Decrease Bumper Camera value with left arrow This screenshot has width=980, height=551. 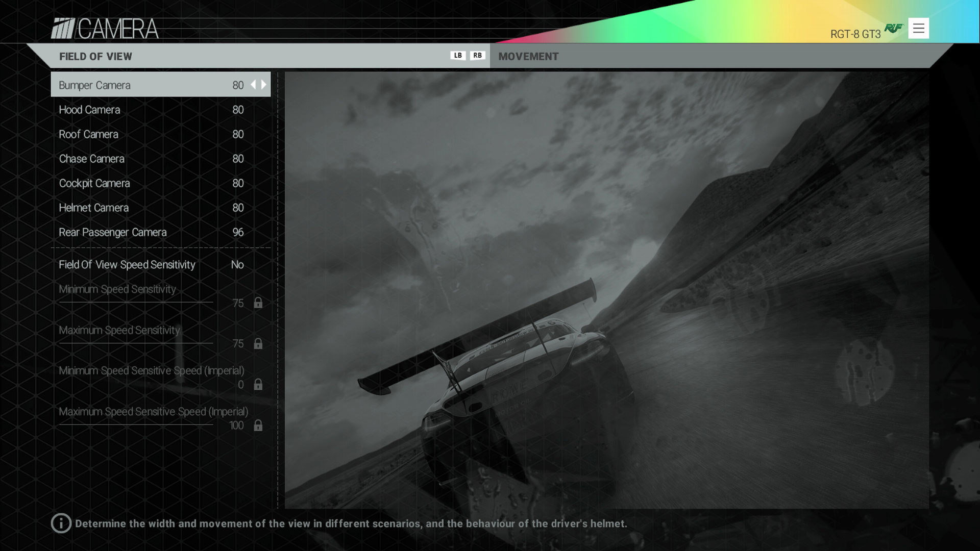(x=253, y=85)
